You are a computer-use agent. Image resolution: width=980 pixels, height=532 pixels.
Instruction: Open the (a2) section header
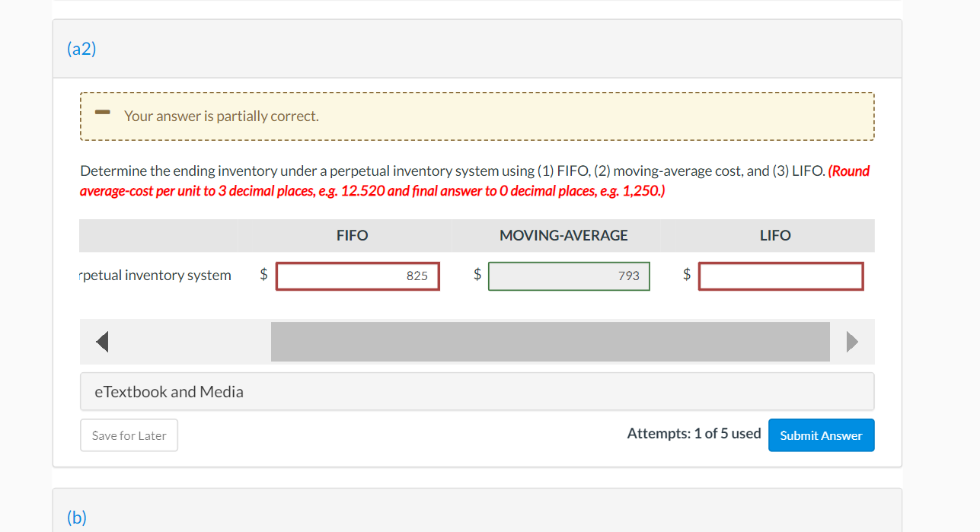click(81, 48)
